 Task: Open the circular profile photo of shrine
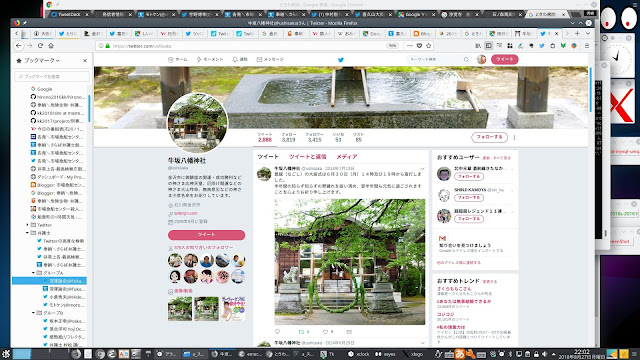coord(197,123)
